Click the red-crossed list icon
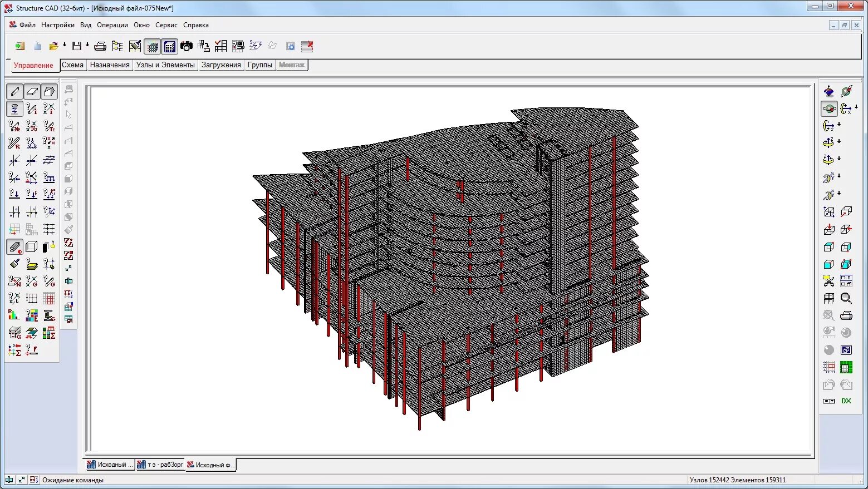Viewport: 868px width, 489px height. coord(307,46)
